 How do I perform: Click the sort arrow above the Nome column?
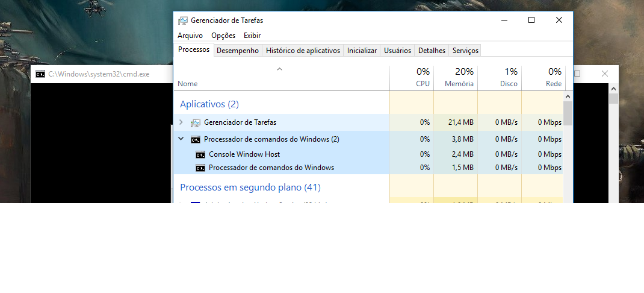[279, 69]
